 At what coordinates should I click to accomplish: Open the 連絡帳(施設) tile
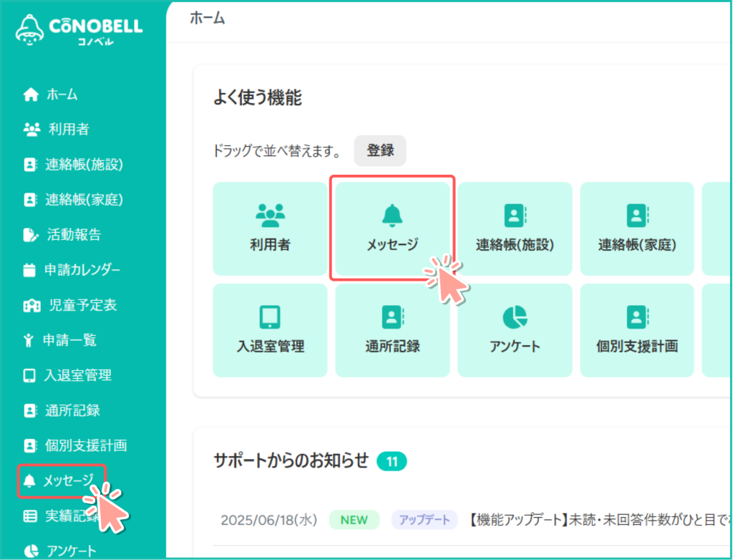[x=515, y=228]
